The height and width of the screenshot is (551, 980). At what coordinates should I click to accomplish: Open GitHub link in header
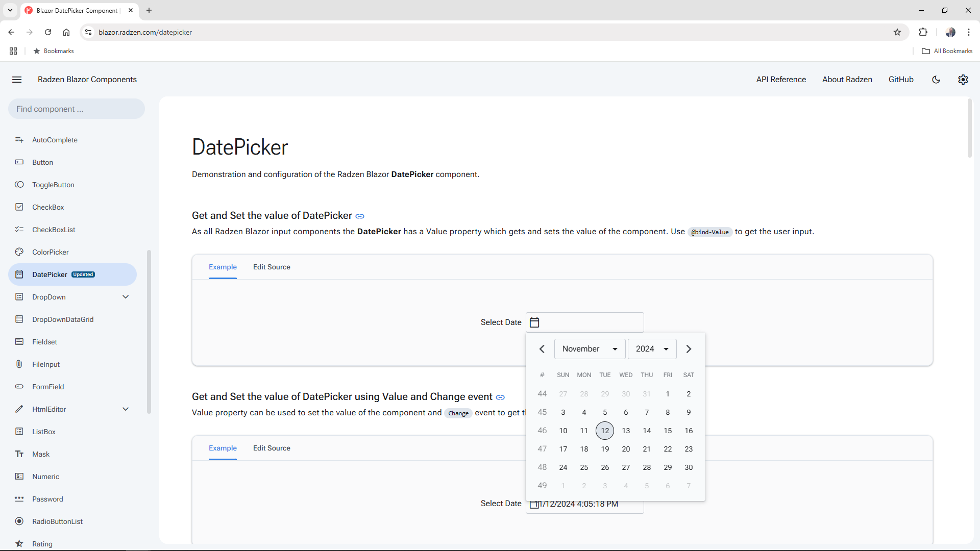point(901,80)
